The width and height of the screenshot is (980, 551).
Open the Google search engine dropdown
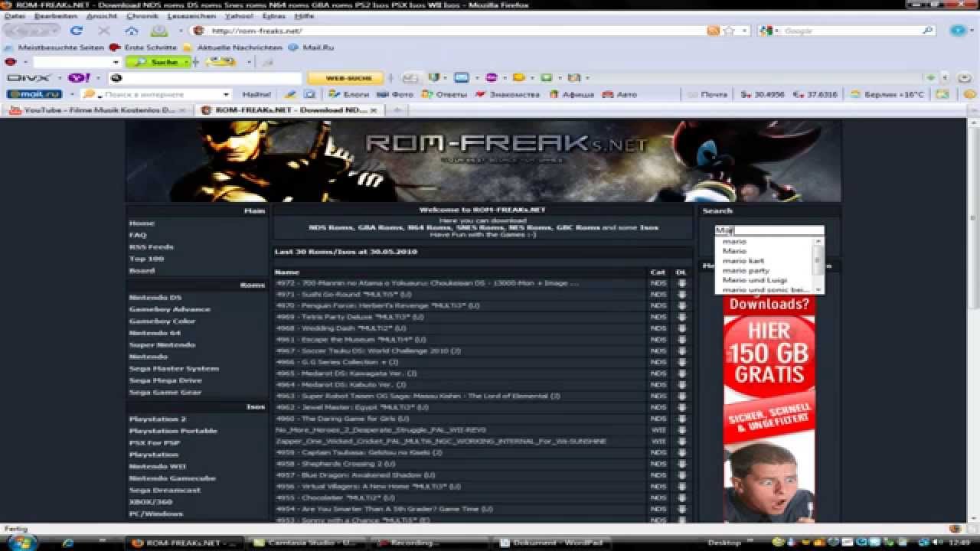(778, 31)
